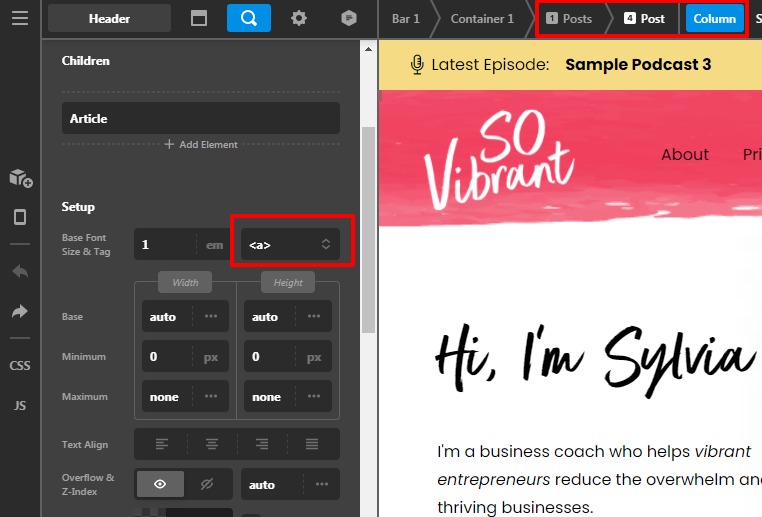Click Add Element link
The width and height of the screenshot is (762, 517).
[x=201, y=144]
